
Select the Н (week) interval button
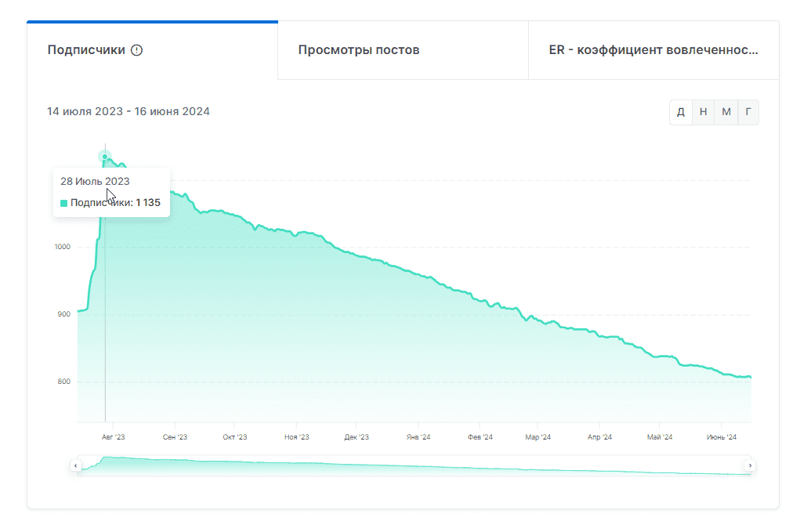703,112
